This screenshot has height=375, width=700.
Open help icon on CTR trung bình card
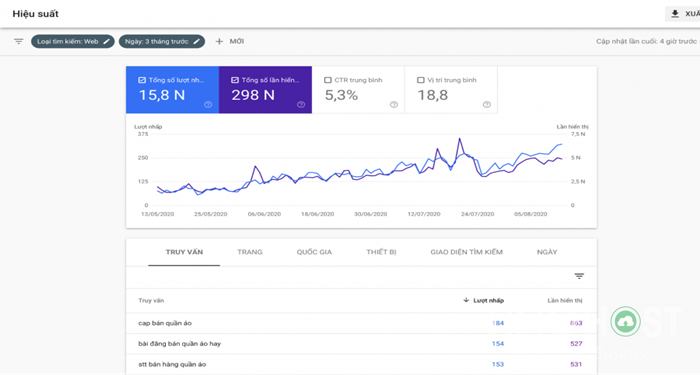tap(394, 104)
